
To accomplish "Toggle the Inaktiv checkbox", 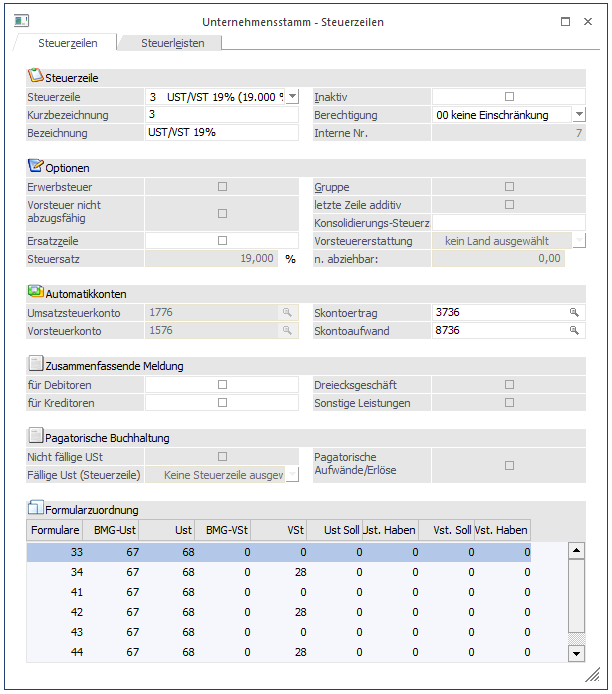I will coord(509,97).
